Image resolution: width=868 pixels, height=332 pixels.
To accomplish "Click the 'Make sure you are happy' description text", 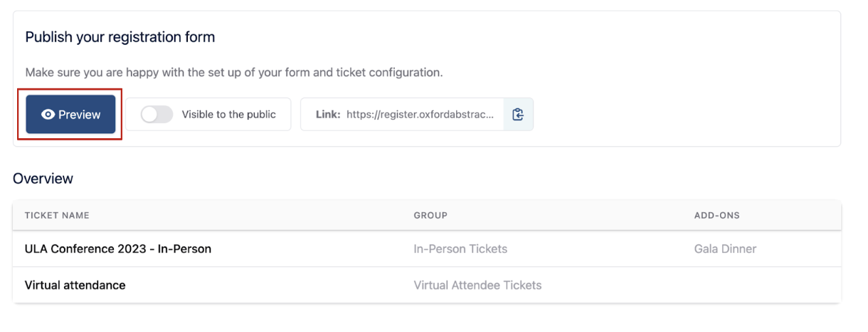I will (234, 73).
